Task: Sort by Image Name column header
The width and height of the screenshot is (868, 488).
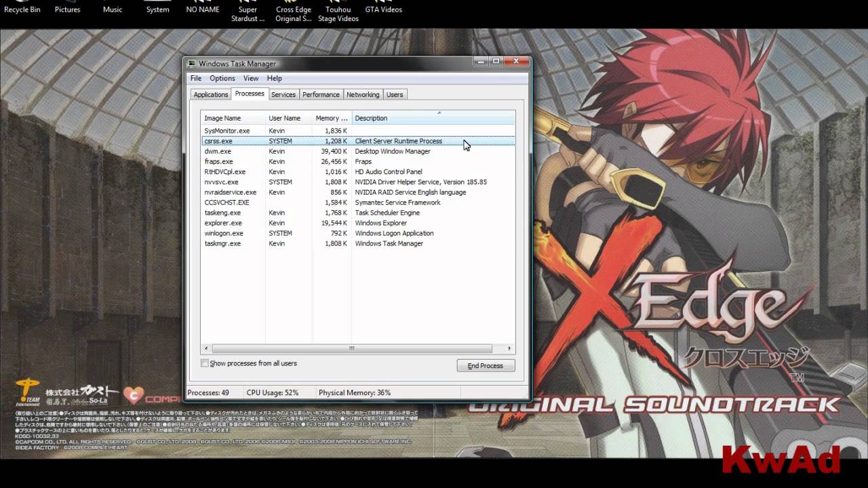Action: [x=233, y=118]
